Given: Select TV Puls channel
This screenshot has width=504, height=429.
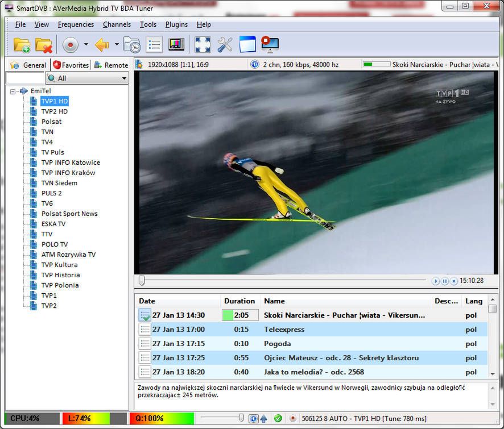Looking at the screenshot, I should (53, 152).
